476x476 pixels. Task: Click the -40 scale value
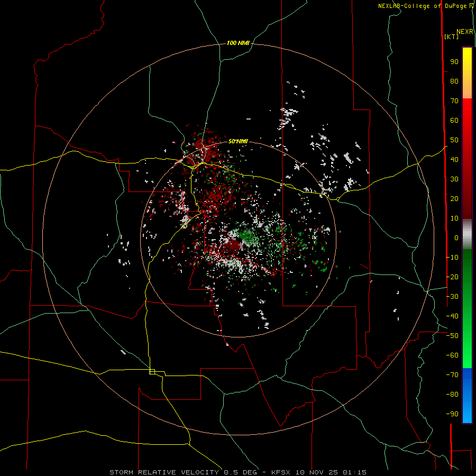(452, 316)
